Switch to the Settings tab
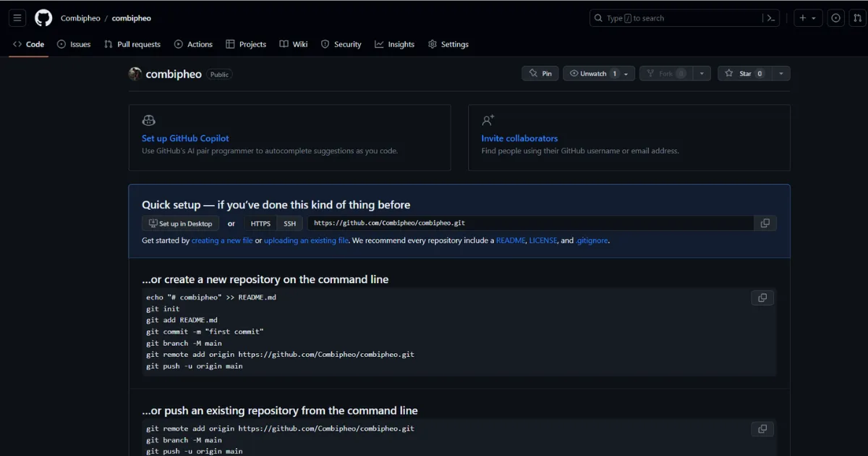The height and width of the screenshot is (456, 868). click(x=448, y=44)
